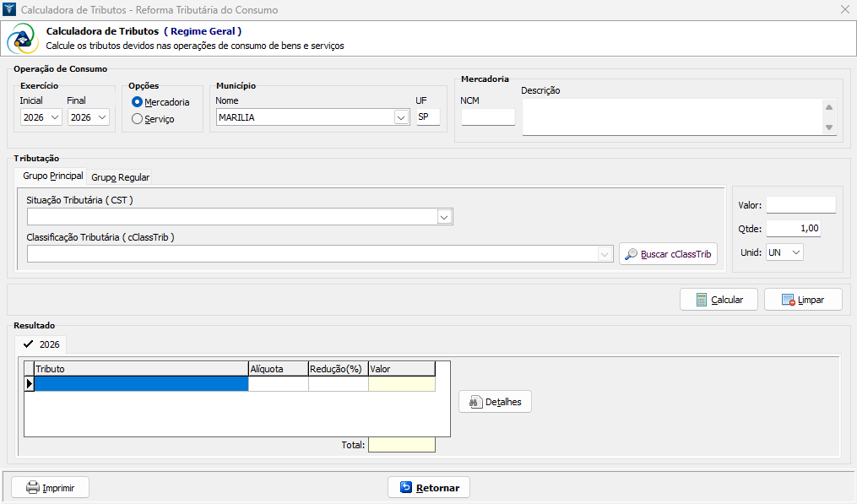This screenshot has width=857, height=504.
Task: Click the Limpar clear-form icon
Action: point(788,300)
